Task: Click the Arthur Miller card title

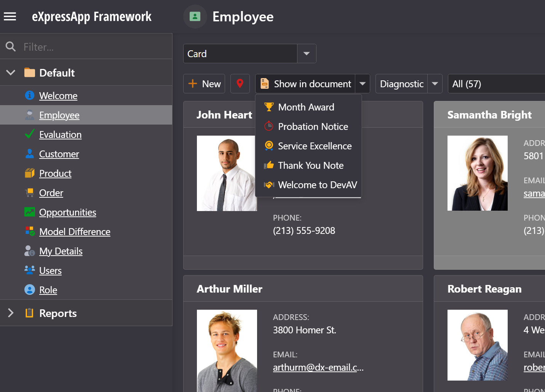Action: point(230,289)
